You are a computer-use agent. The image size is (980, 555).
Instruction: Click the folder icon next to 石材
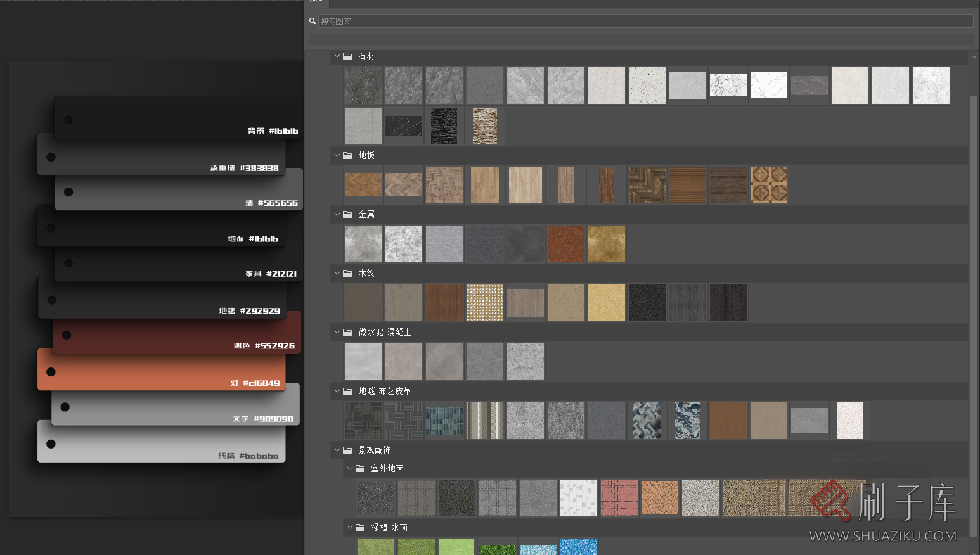(347, 56)
